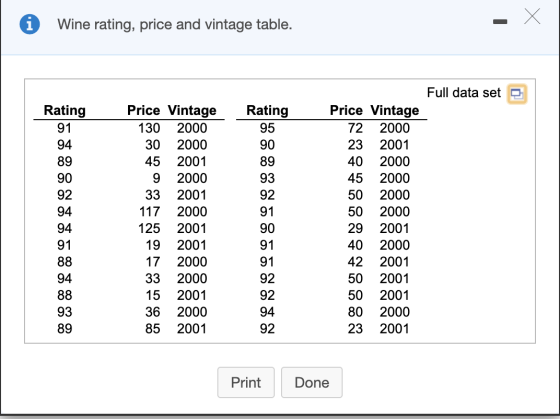Select rating 91 in the row priced 130
This screenshot has height=419, width=560.
(x=64, y=128)
